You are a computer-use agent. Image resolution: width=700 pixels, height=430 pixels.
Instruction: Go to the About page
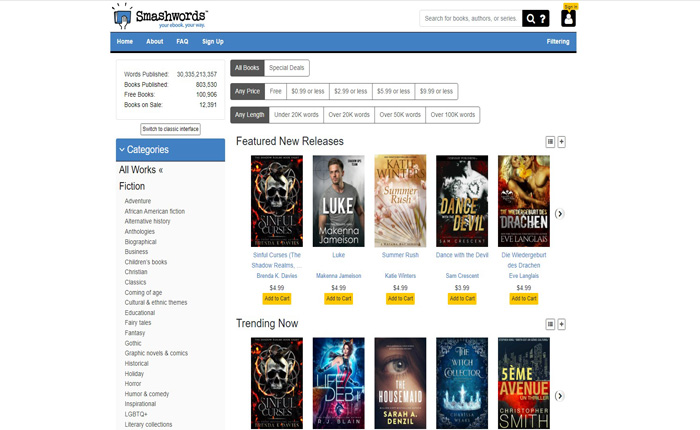(x=154, y=42)
